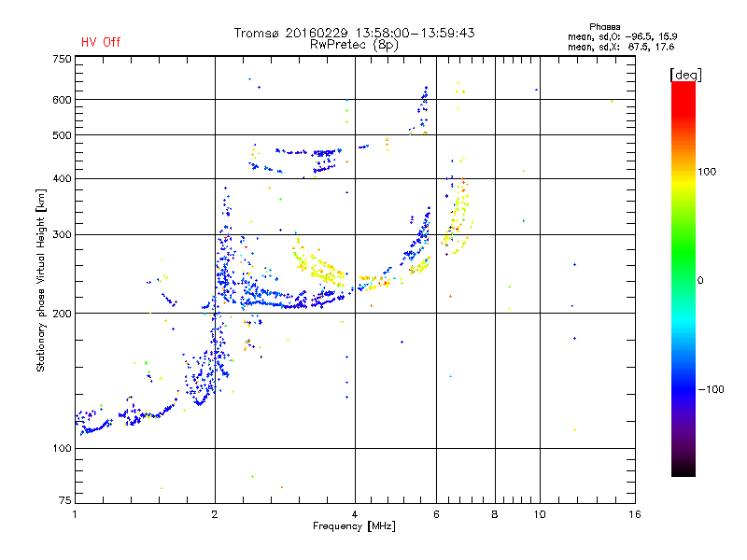
Task: Click the x-axis tick label '4'
Action: (355, 514)
